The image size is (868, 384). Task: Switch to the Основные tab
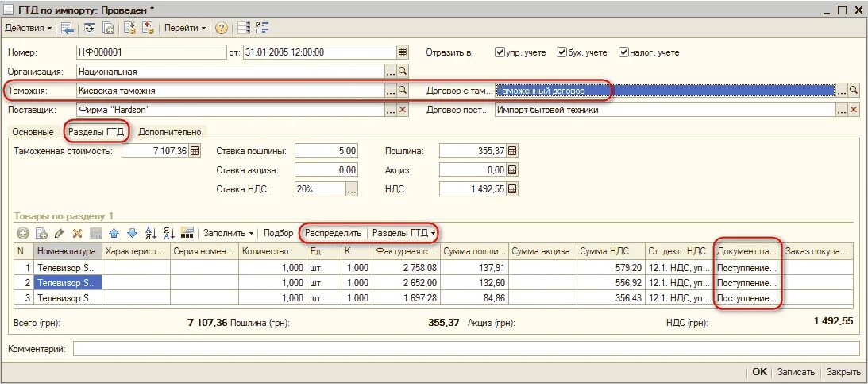33,132
